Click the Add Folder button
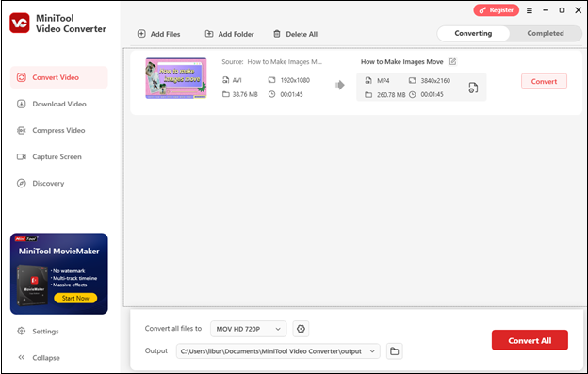The image size is (588, 374). point(230,34)
